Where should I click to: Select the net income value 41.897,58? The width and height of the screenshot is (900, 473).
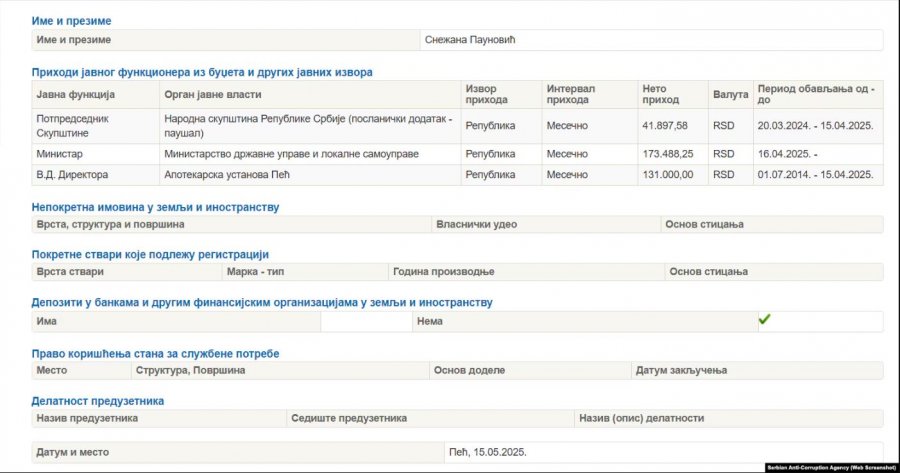pyautogui.click(x=665, y=125)
